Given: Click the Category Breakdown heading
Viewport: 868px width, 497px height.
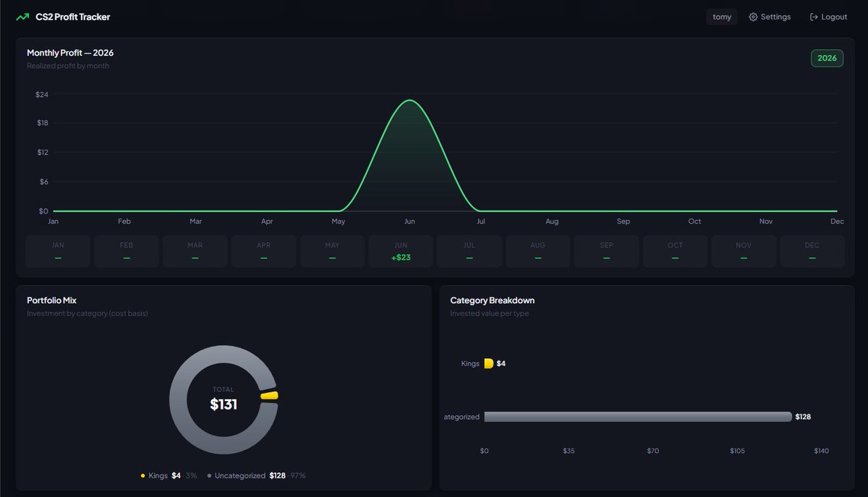Looking at the screenshot, I should (493, 300).
